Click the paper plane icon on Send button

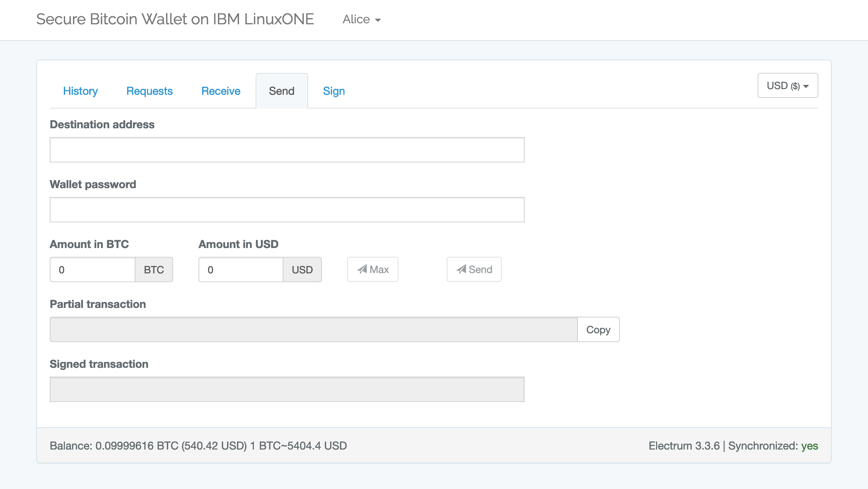461,270
